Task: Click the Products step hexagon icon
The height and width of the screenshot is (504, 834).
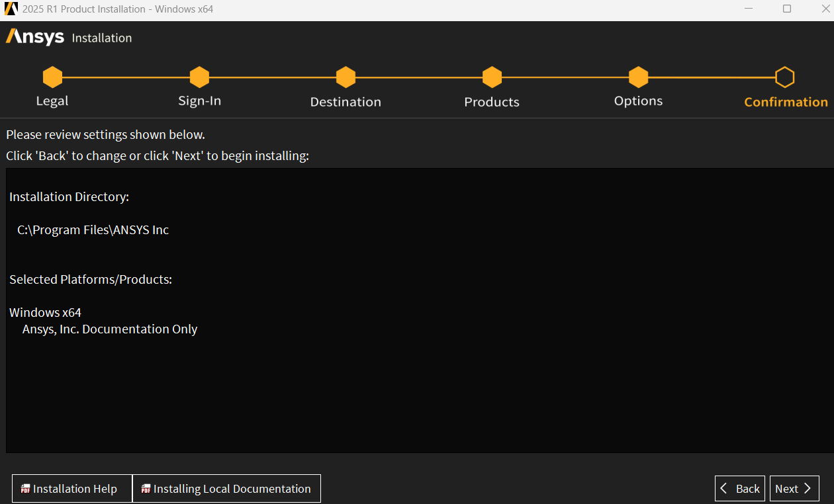Action: point(492,77)
